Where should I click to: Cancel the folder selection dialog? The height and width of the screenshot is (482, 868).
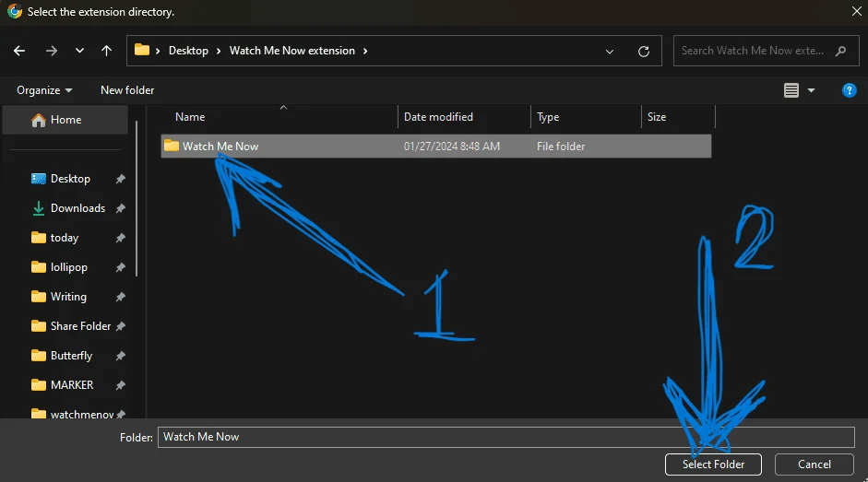(x=814, y=464)
